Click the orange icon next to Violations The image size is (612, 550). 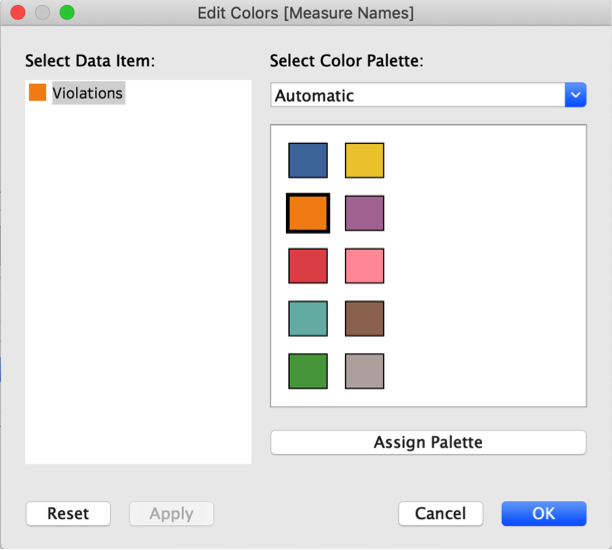[38, 93]
